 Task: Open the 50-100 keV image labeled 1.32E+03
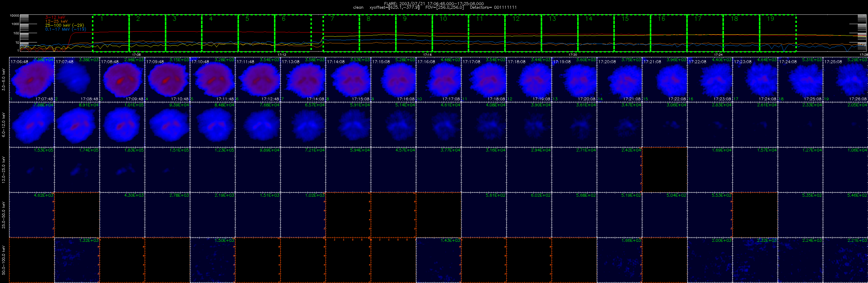click(77, 260)
